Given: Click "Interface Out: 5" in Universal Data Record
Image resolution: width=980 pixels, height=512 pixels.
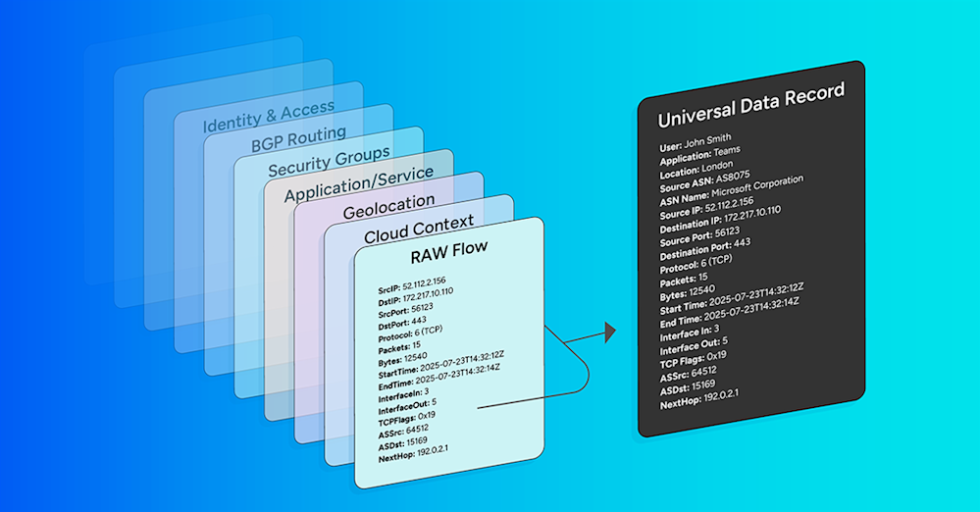Looking at the screenshot, I should click(x=694, y=345).
